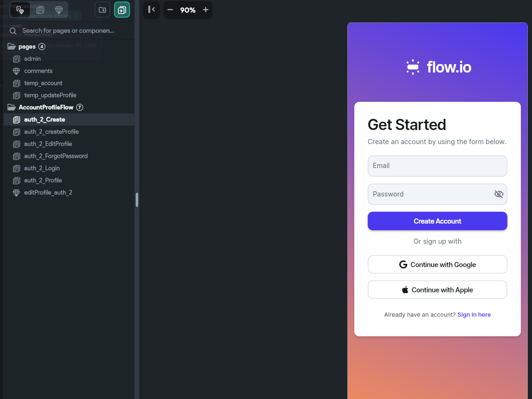Click the page icon beside auth_2_EditProfile
The image size is (532, 399).
[16, 145]
